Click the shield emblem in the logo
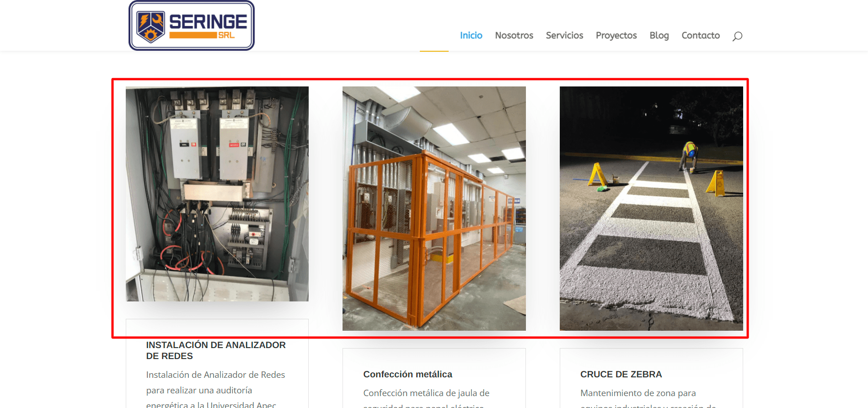This screenshot has width=868, height=408. 150,27
